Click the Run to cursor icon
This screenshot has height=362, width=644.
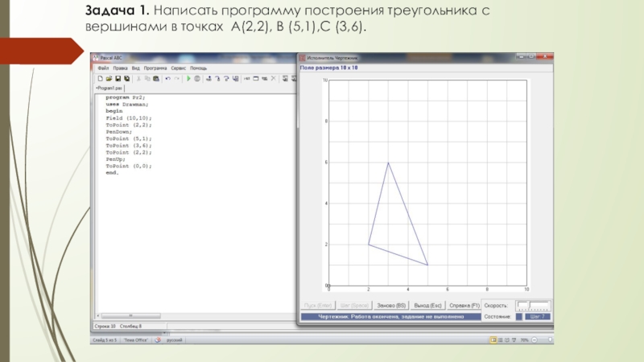pyautogui.click(x=235, y=78)
